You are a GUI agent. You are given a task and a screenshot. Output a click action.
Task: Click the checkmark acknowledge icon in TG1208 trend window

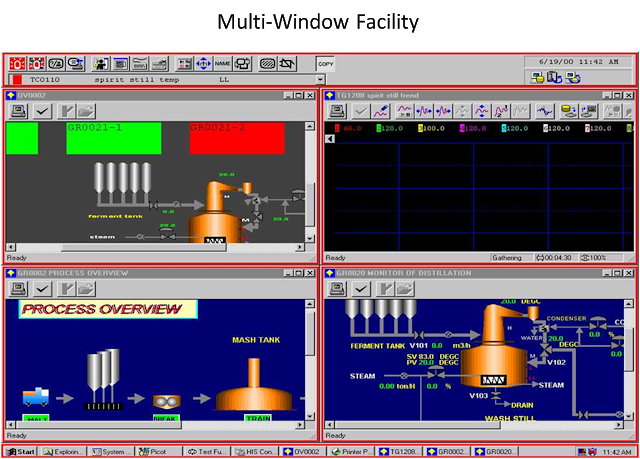(359, 111)
